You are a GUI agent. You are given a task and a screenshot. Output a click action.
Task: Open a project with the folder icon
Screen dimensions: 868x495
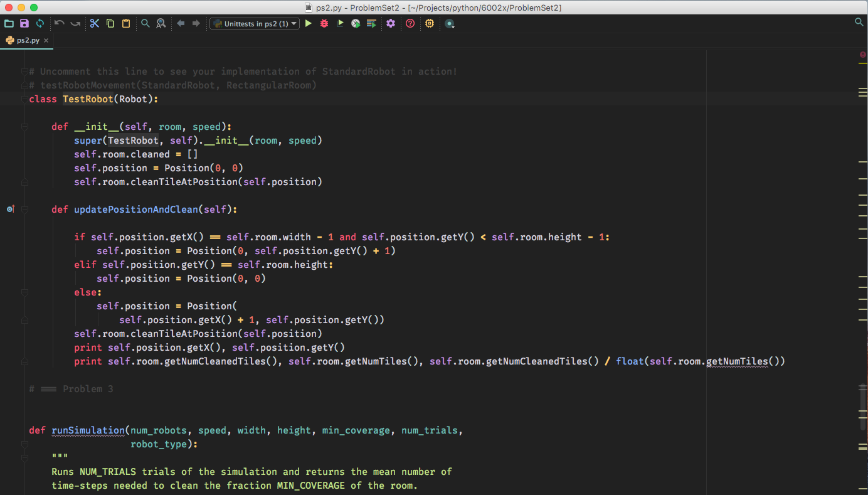tap(9, 23)
